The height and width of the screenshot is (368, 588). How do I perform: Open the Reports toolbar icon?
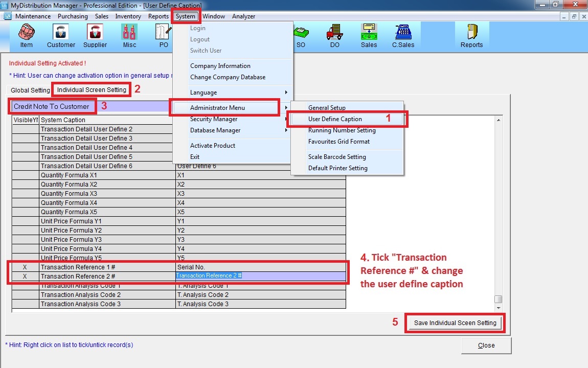pos(471,35)
